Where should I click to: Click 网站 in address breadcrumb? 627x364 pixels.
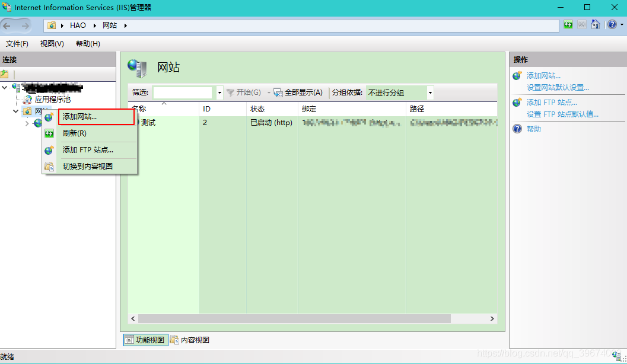pyautogui.click(x=110, y=25)
